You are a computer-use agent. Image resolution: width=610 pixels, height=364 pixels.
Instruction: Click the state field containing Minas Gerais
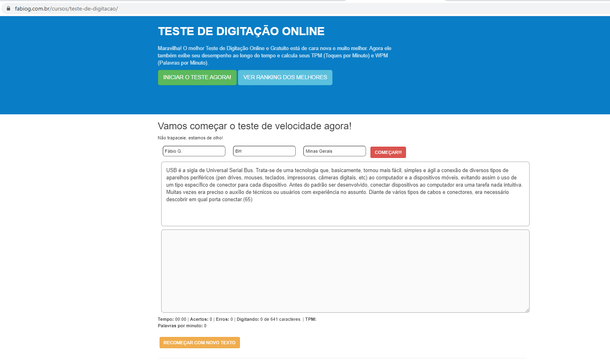pyautogui.click(x=334, y=151)
